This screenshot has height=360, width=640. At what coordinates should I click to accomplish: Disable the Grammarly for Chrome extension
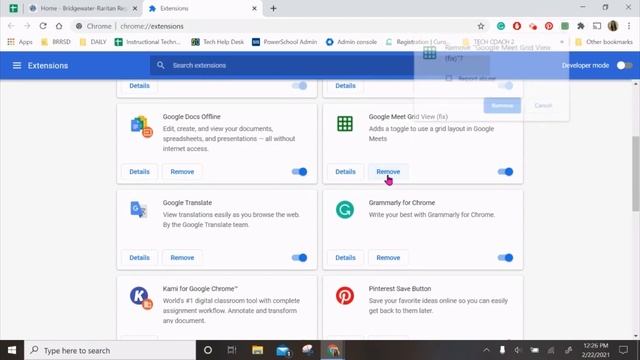click(x=505, y=258)
